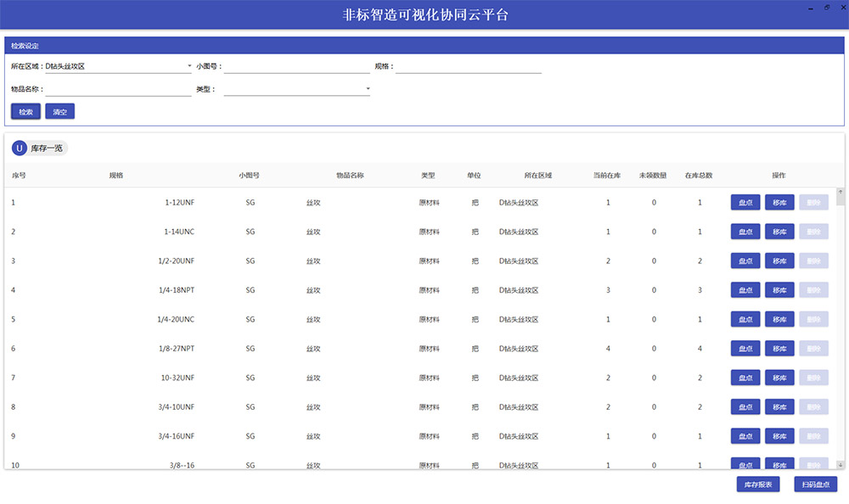Click 移库 for the 1/8-27NPT row
Screen dimensions: 849x504
(779, 349)
